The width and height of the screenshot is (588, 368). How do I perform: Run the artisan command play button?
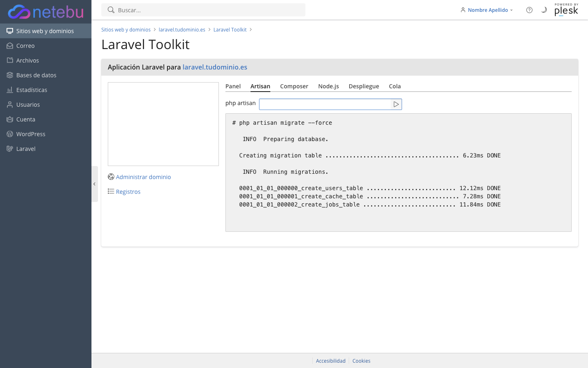[x=396, y=104]
